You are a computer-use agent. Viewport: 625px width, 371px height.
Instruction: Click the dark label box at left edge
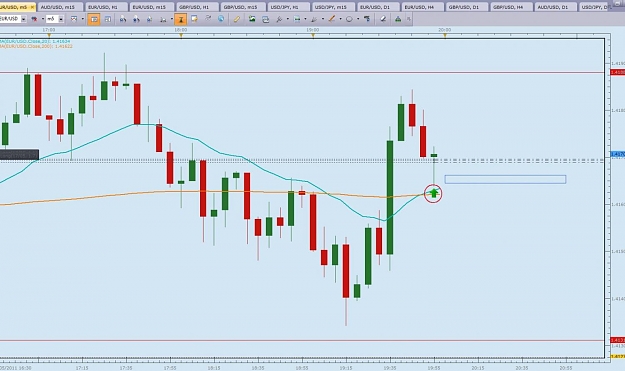(x=19, y=155)
